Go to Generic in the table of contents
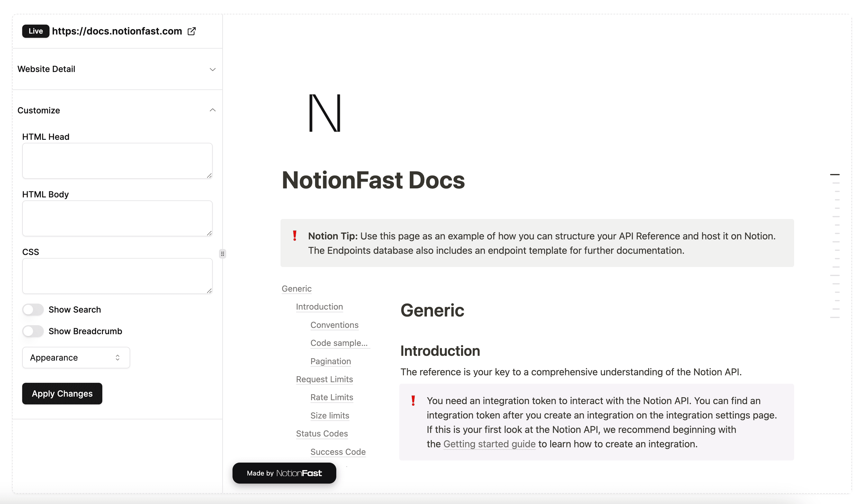 click(x=297, y=289)
